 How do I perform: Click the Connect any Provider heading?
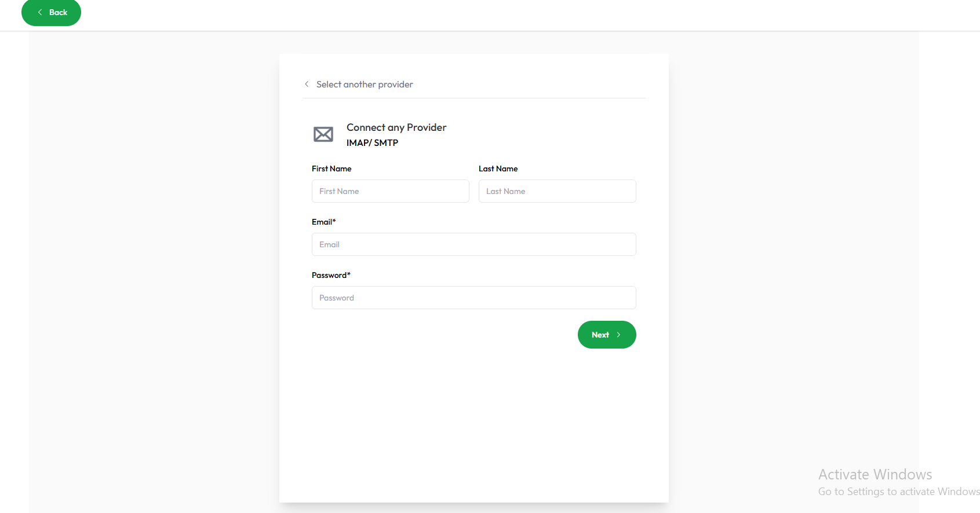click(396, 127)
